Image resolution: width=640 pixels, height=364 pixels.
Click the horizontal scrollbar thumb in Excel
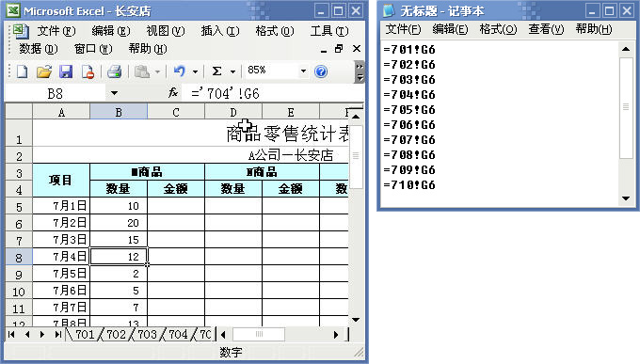[x=259, y=335]
